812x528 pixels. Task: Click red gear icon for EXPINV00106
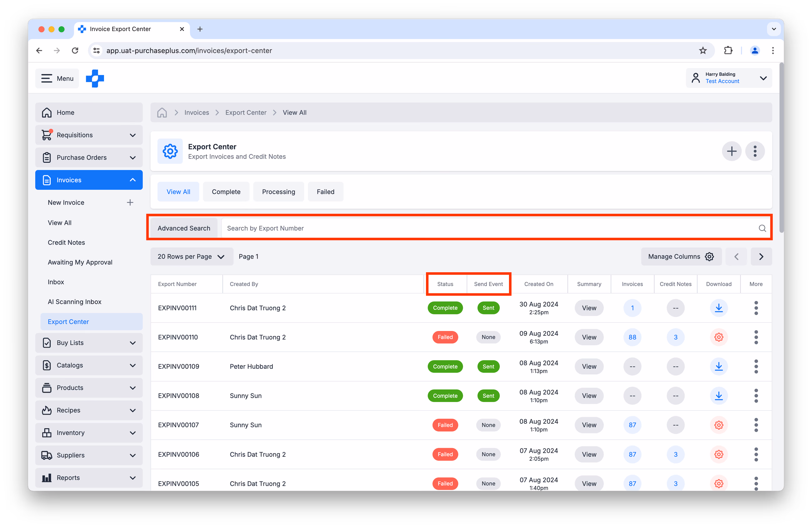[x=719, y=454]
